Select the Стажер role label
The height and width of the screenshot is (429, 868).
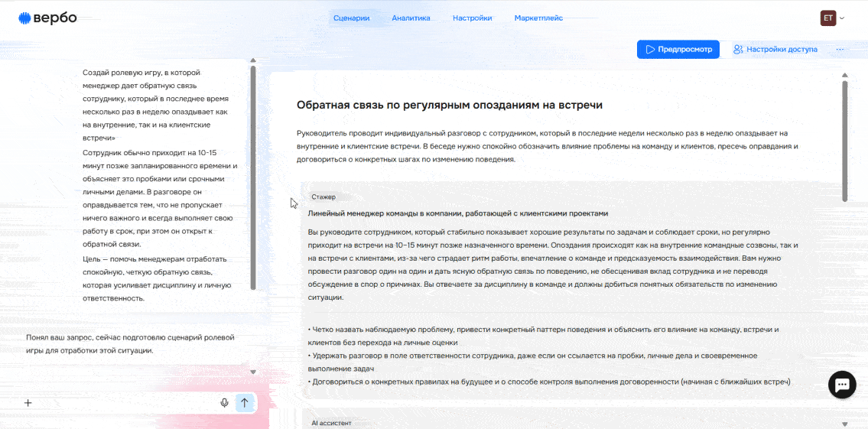point(323,197)
